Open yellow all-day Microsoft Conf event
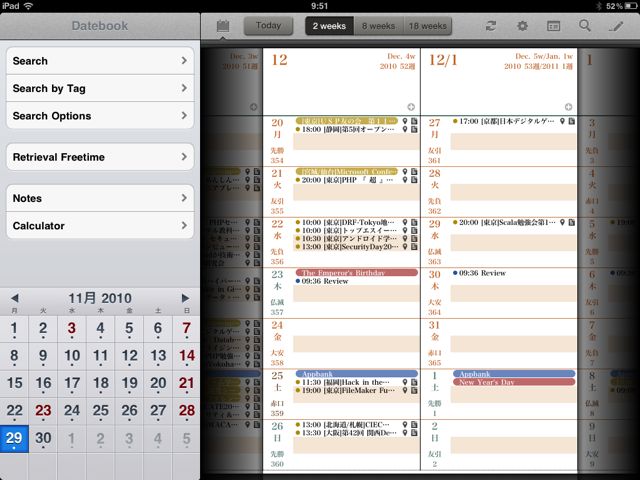 347,171
